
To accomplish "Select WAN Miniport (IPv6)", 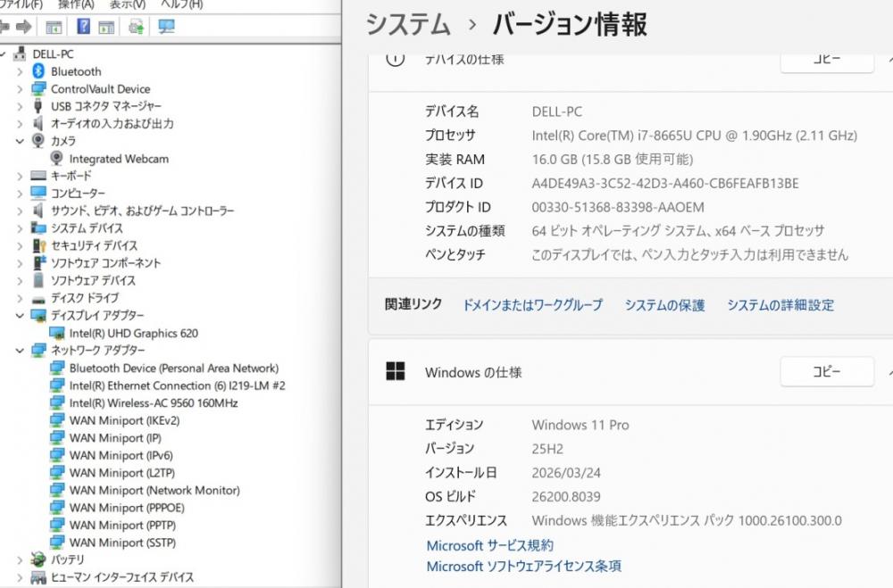I will tap(121, 455).
